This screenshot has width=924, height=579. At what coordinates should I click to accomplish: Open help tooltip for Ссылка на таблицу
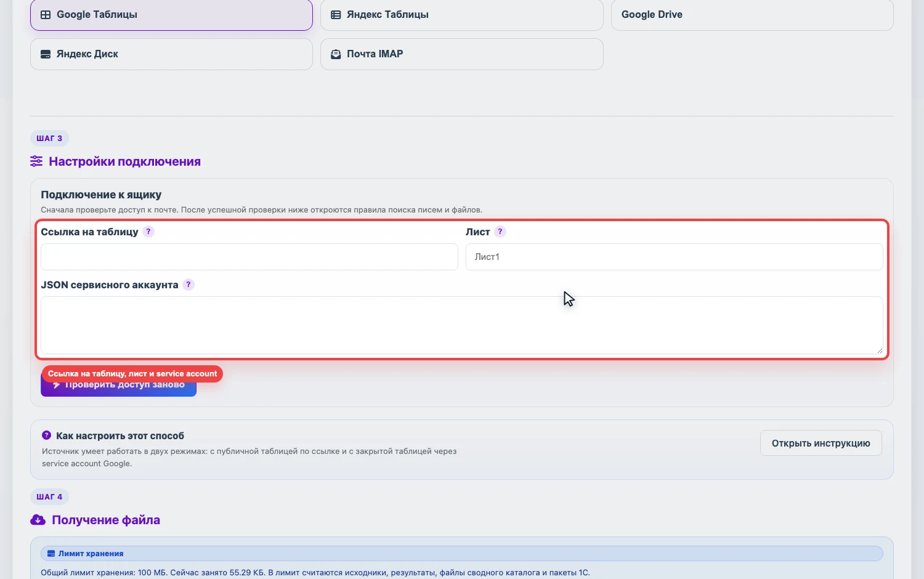pos(148,232)
